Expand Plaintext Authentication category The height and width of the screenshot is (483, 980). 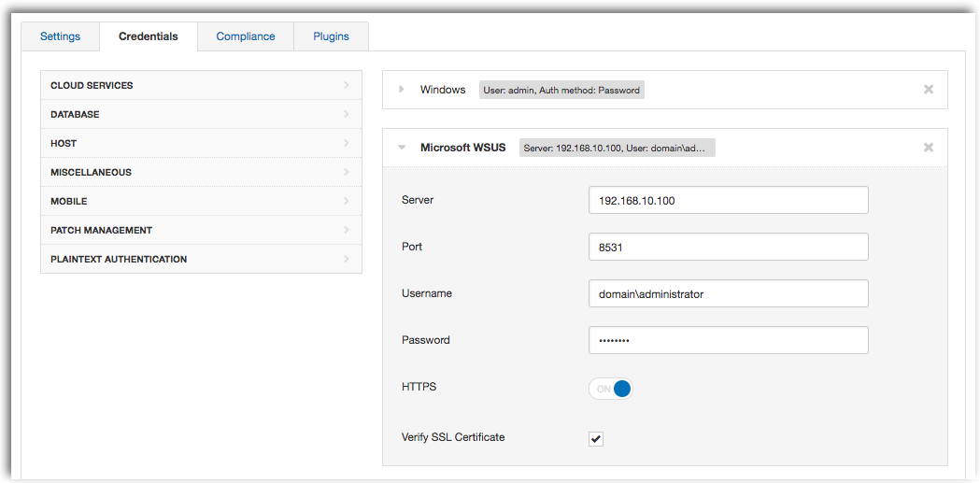point(201,259)
